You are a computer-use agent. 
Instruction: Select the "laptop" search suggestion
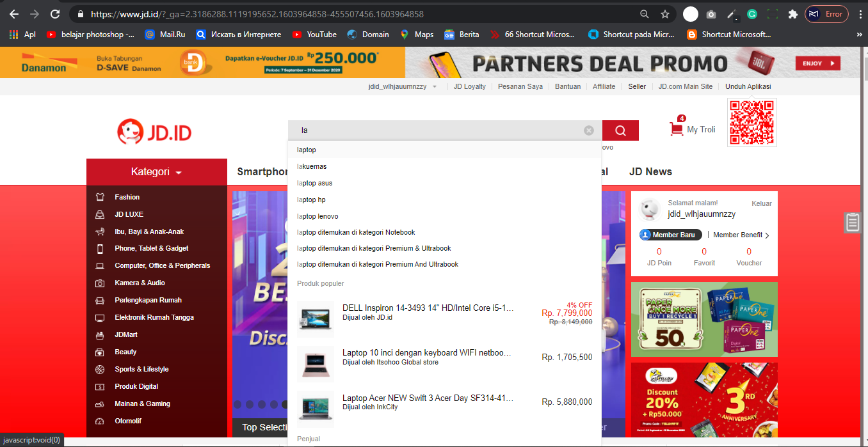click(444, 150)
